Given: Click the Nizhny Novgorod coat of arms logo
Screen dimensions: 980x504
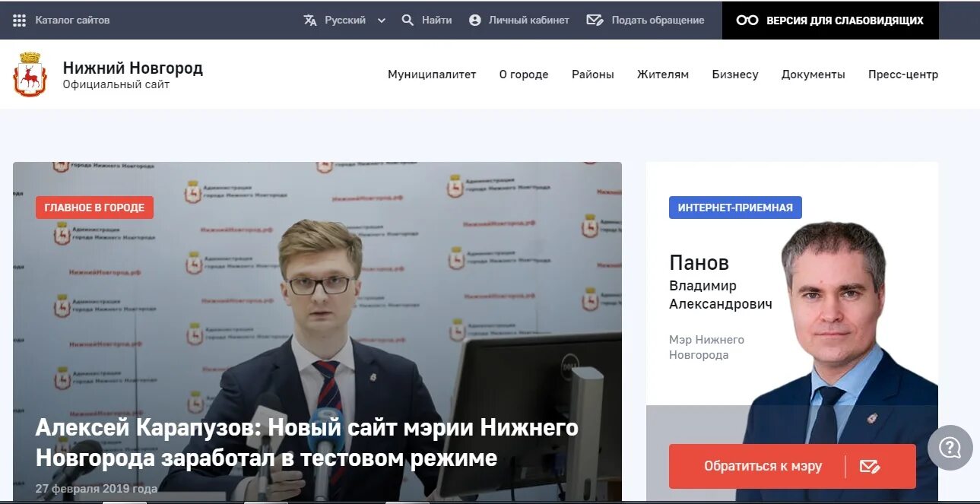Looking at the screenshot, I should pyautogui.click(x=30, y=74).
